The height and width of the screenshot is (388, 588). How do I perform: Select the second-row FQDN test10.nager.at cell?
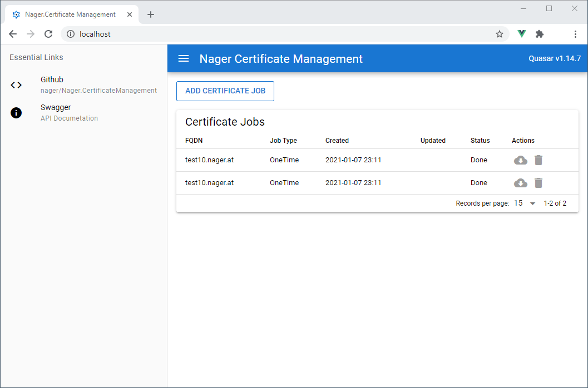209,183
